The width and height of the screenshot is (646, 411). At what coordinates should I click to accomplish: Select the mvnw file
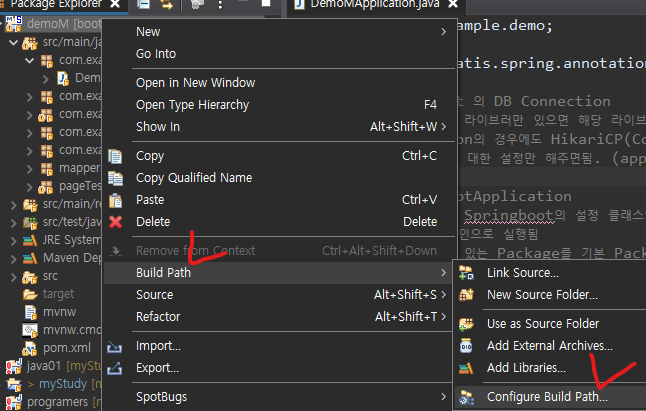pos(59,312)
